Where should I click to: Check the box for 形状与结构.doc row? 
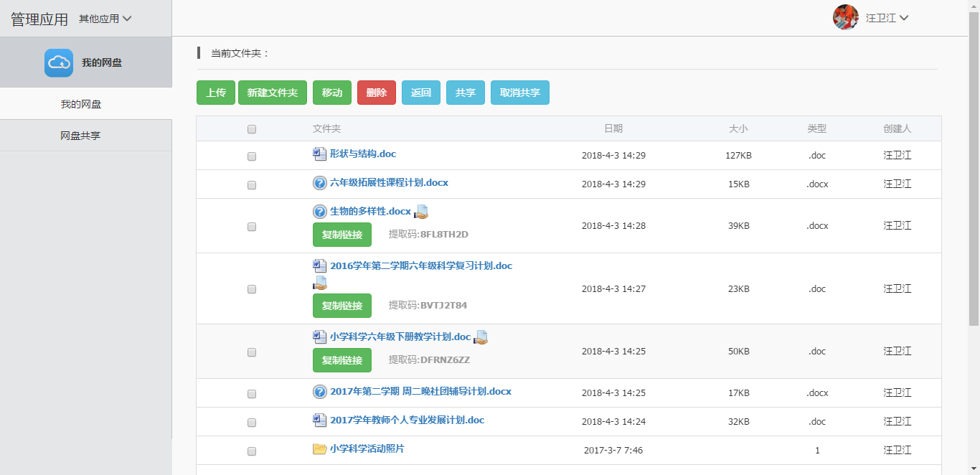[252, 156]
